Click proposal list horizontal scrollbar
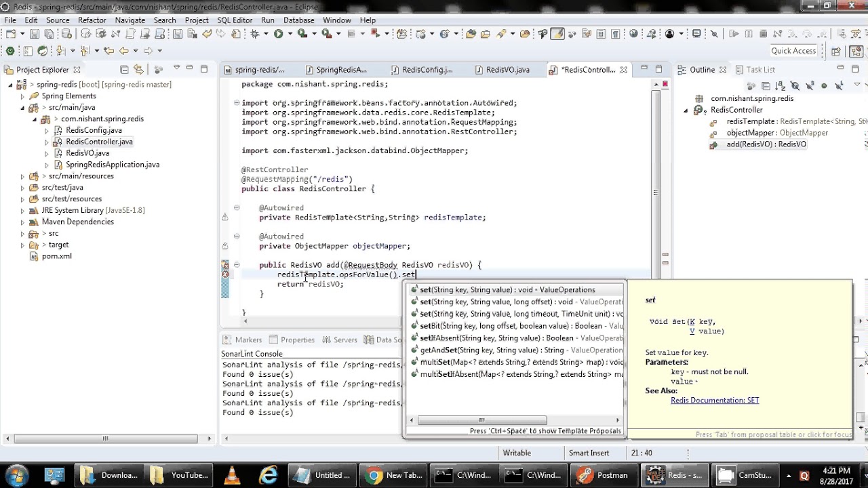Screen dimensions: 868x488 point(481,420)
